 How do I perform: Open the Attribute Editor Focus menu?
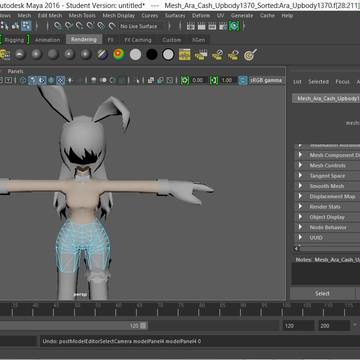(342, 82)
